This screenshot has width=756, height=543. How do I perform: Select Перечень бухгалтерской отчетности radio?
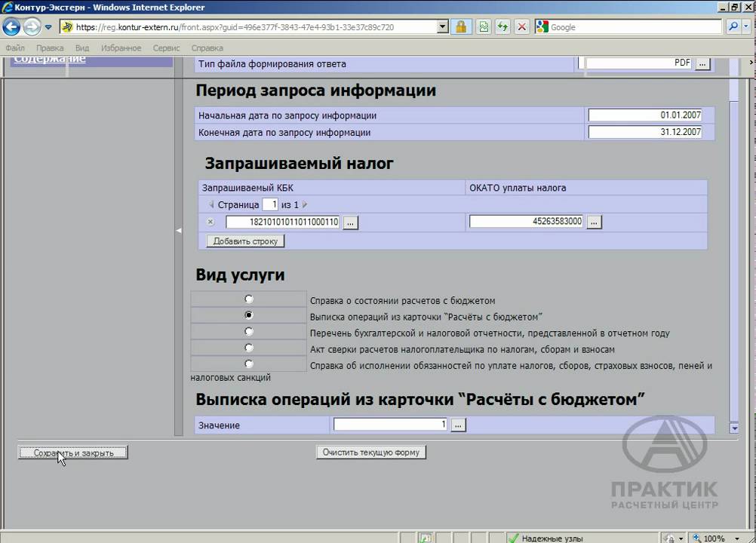click(249, 332)
